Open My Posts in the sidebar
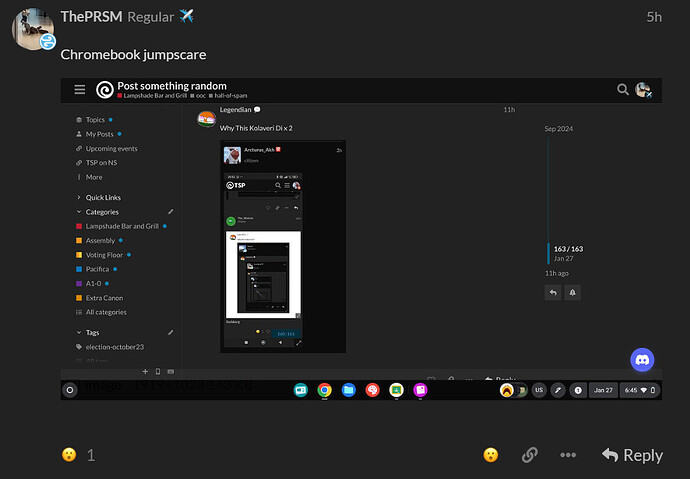Viewport: 690px width, 479px height. [99, 134]
